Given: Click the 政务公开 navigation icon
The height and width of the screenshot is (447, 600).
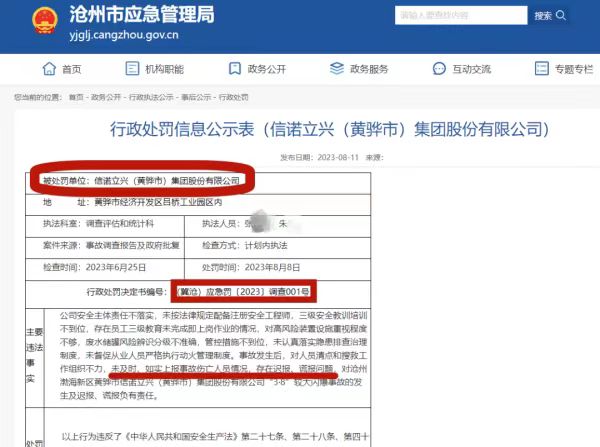Looking at the screenshot, I should [x=231, y=69].
